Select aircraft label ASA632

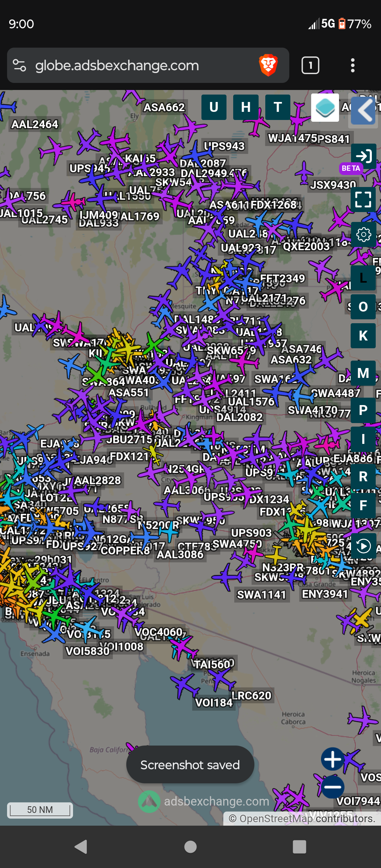pos(291,360)
